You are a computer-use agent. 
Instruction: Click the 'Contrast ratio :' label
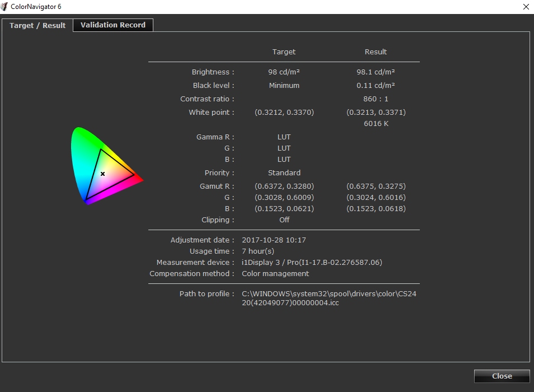[207, 99]
